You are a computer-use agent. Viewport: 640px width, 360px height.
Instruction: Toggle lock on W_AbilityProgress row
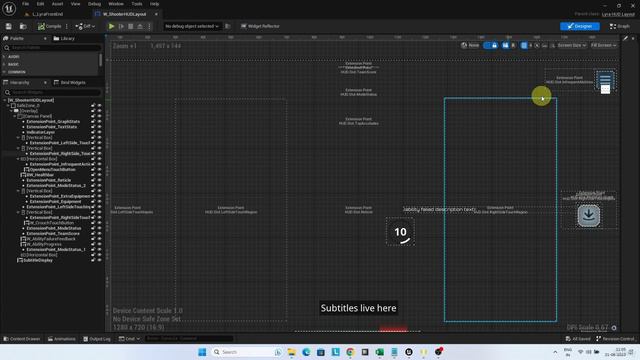(93, 244)
